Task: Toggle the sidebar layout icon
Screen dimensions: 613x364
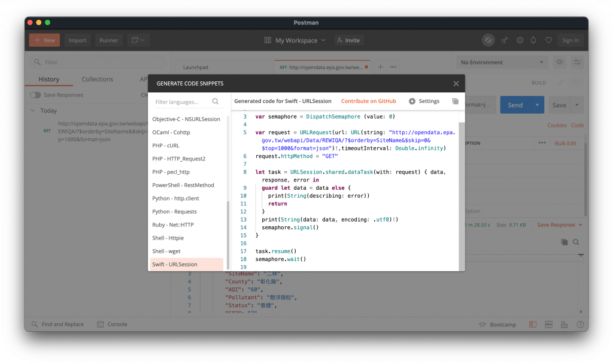Action: click(x=532, y=324)
